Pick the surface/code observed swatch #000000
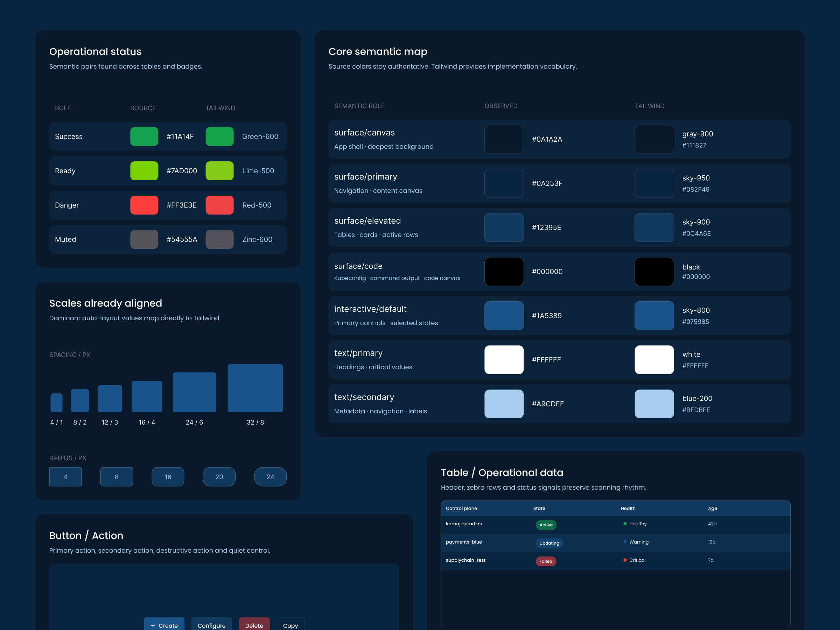Viewport: 840px width, 630px height. coord(504,272)
